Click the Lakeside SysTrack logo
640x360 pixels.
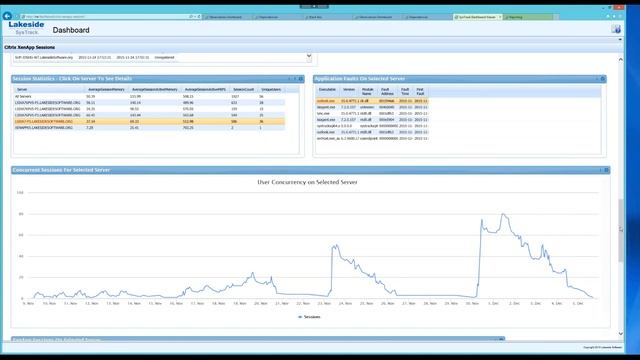pos(26,28)
